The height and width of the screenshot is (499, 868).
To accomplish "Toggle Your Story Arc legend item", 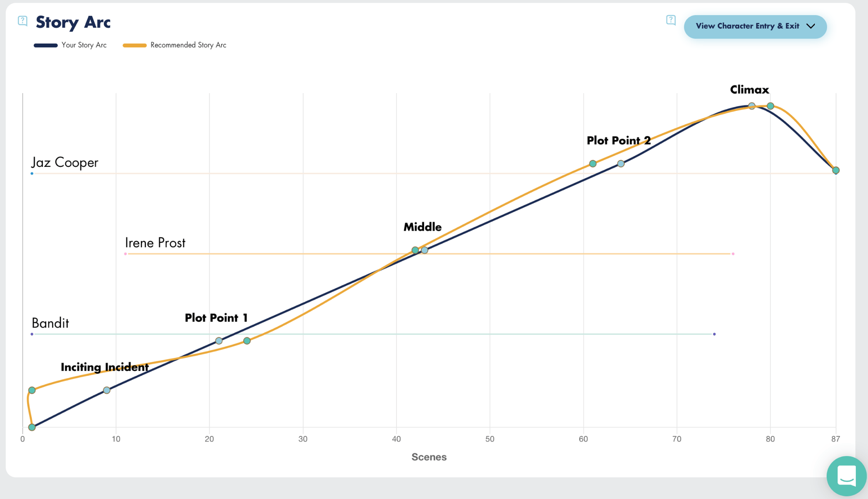I will pyautogui.click(x=70, y=45).
